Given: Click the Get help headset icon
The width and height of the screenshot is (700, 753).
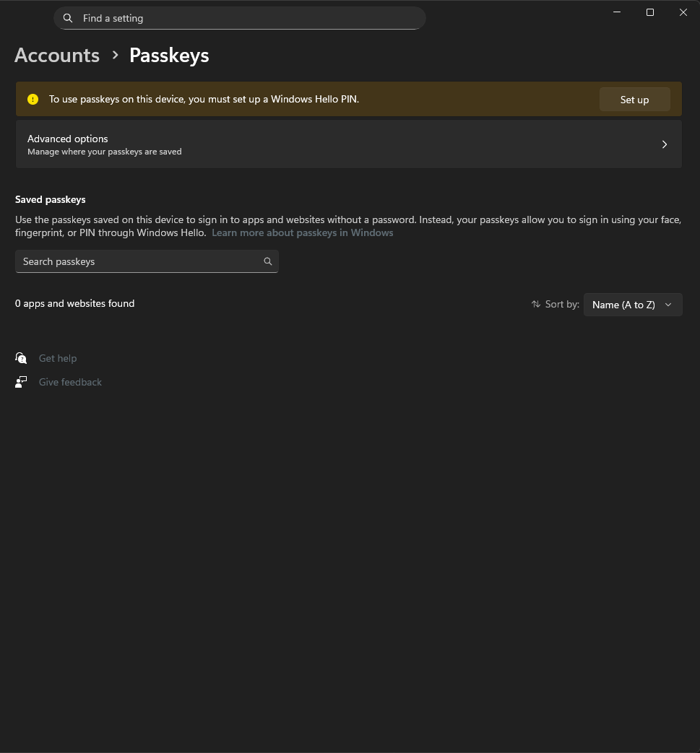Looking at the screenshot, I should pos(21,358).
